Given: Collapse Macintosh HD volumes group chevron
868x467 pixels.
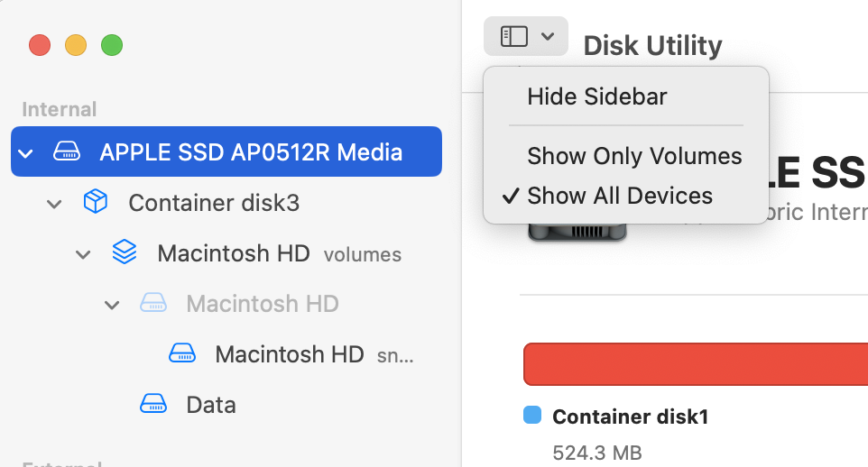Looking at the screenshot, I should (83, 254).
